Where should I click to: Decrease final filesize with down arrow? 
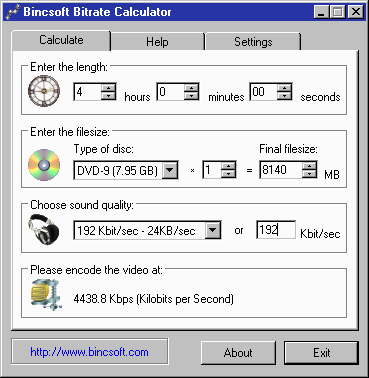309,174
